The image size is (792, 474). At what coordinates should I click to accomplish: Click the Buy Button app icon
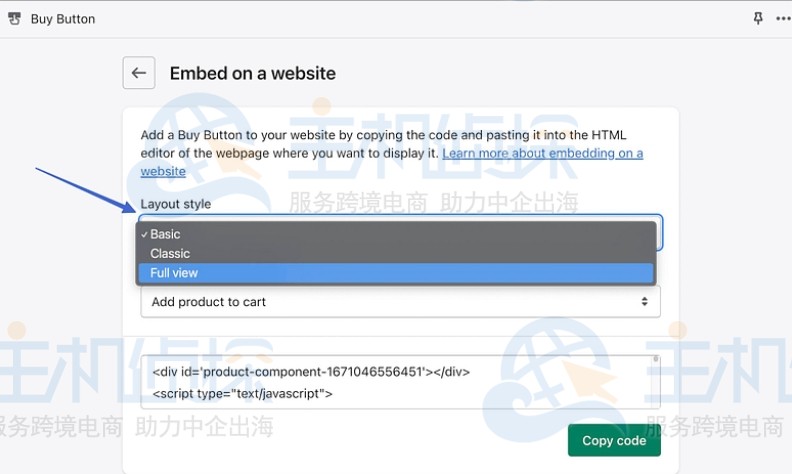[x=14, y=19]
